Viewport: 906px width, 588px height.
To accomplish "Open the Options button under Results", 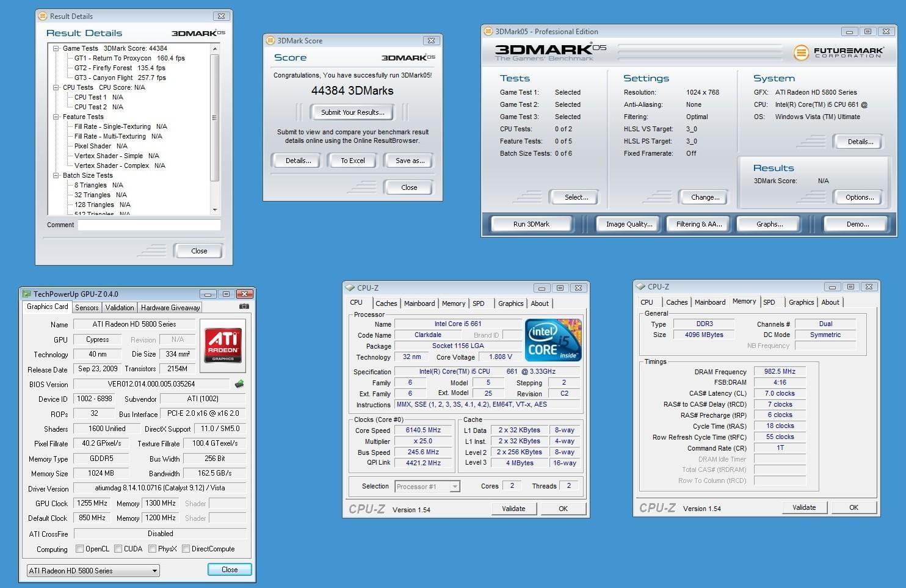I will [x=860, y=197].
